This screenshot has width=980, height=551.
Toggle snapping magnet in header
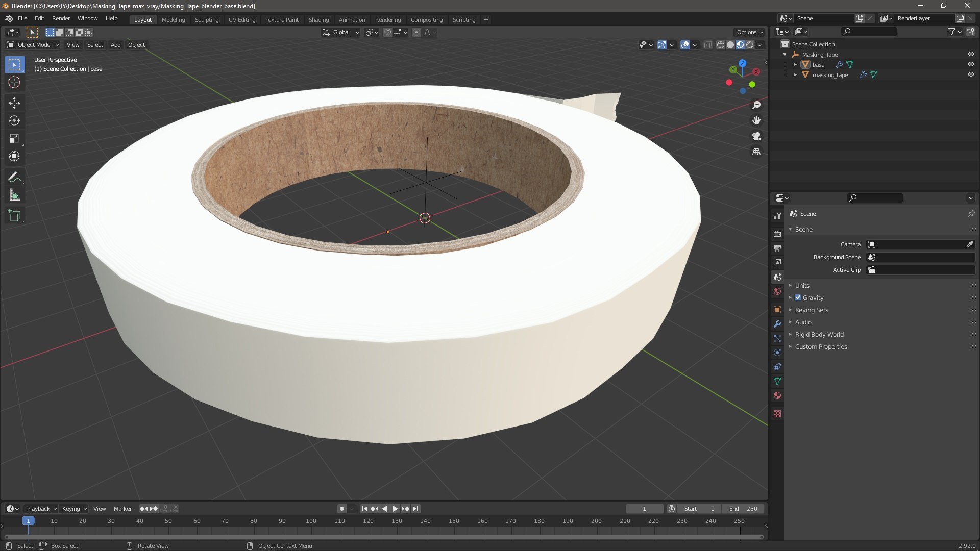[387, 32]
